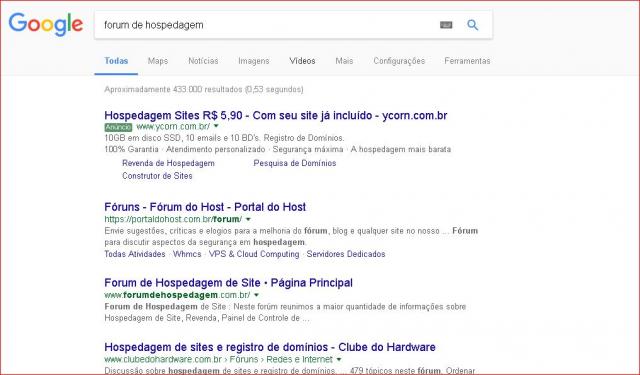
Task: Open the Imagens tab
Action: pos(254,61)
